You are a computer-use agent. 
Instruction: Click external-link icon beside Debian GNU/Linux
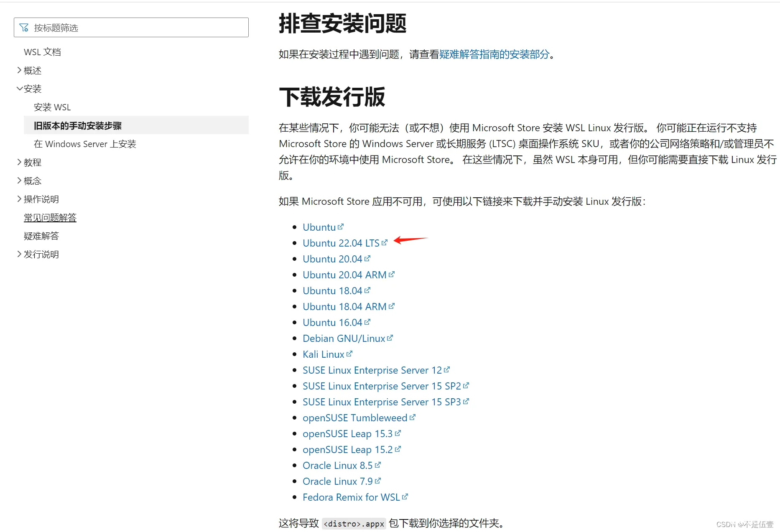click(390, 338)
